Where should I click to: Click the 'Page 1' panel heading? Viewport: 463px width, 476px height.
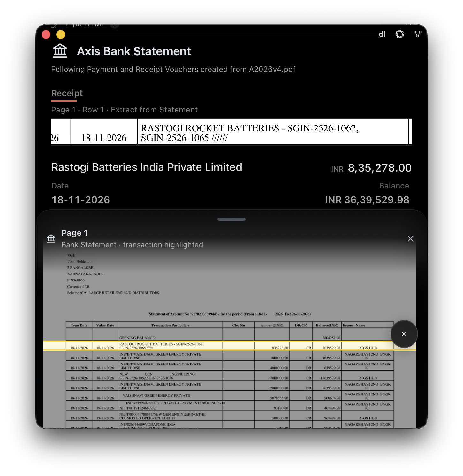click(74, 233)
